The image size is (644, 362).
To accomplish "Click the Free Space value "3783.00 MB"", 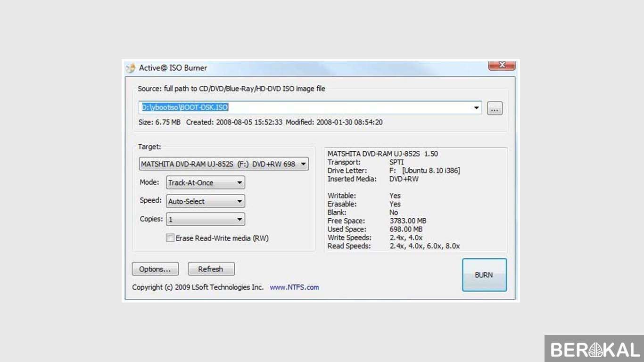I will (408, 221).
